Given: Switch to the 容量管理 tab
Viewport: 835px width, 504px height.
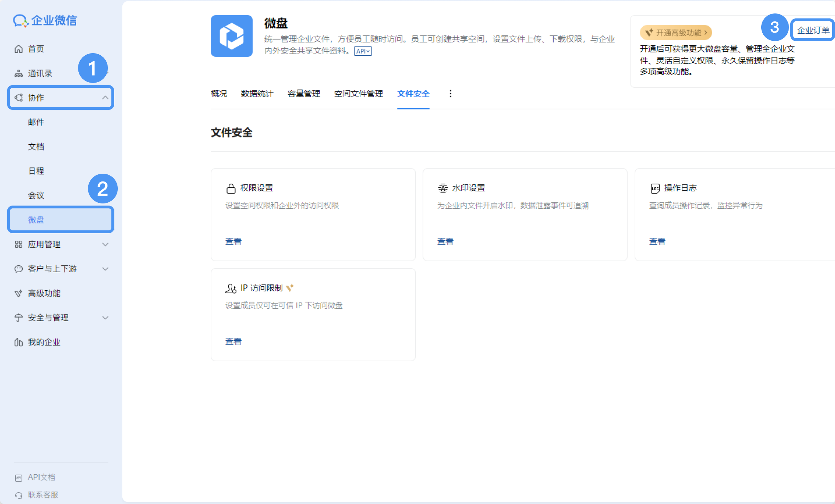Looking at the screenshot, I should [304, 94].
